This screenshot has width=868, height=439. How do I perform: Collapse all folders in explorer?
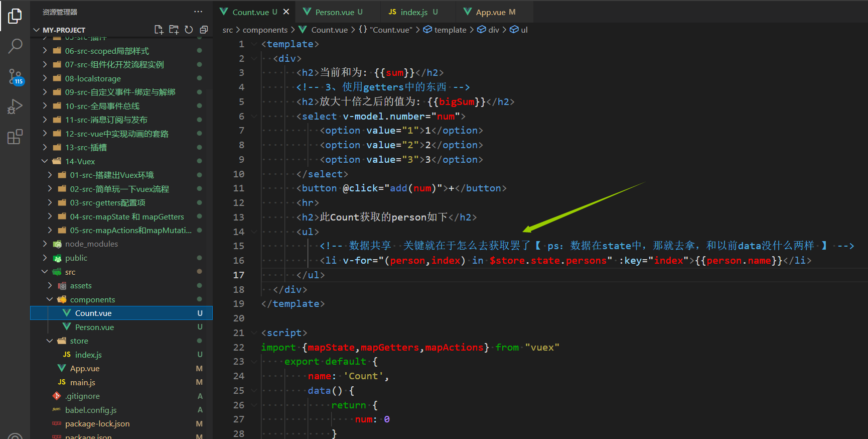point(204,30)
